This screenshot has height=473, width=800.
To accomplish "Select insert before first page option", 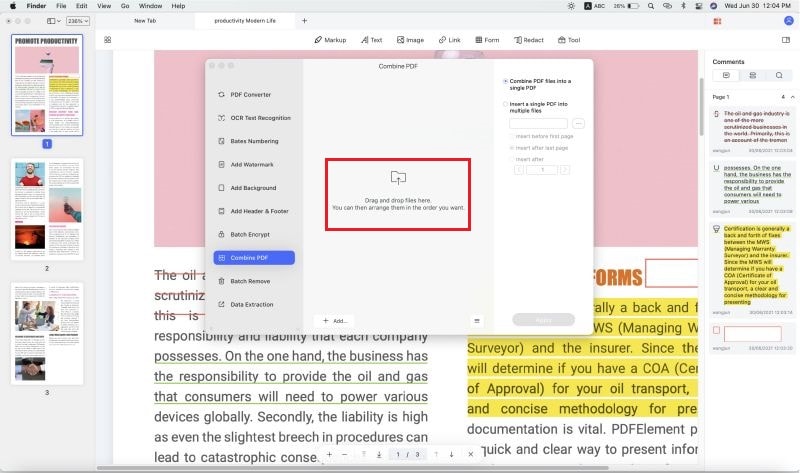I will tap(542, 136).
